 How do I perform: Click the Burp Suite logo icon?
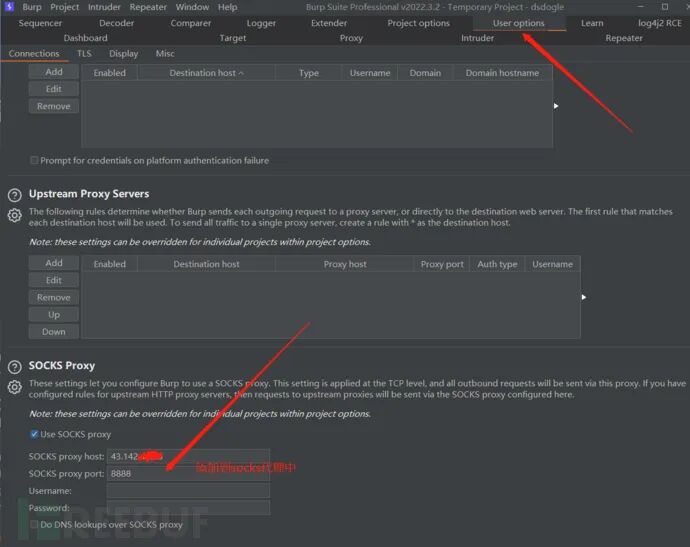(9, 7)
